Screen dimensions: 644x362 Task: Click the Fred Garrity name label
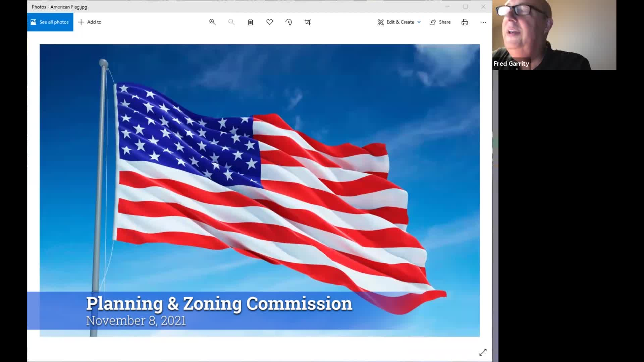pos(511,63)
